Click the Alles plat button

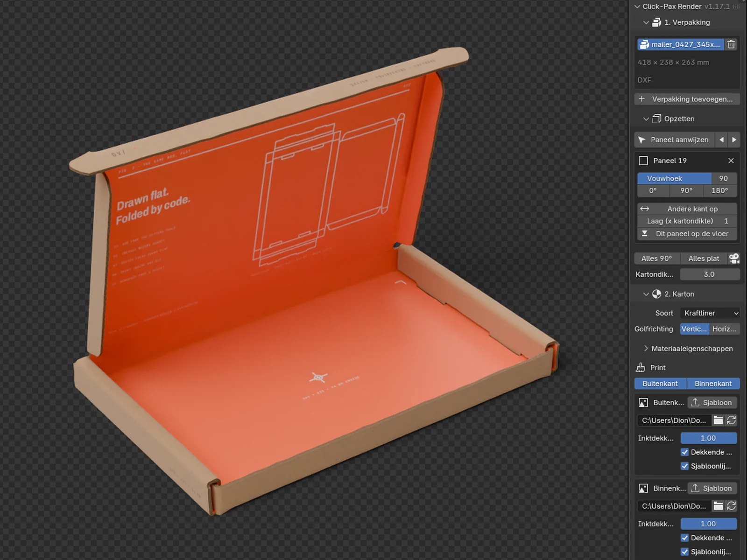pos(704,259)
